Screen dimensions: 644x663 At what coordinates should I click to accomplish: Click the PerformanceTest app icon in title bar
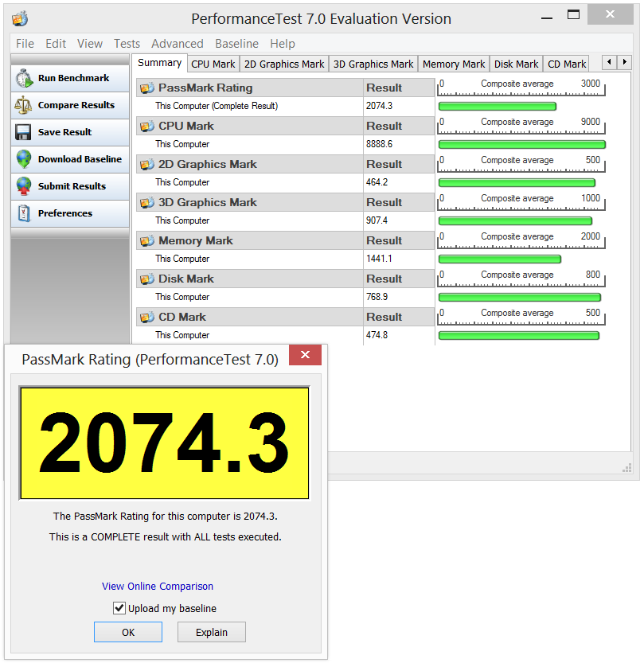tap(20, 18)
